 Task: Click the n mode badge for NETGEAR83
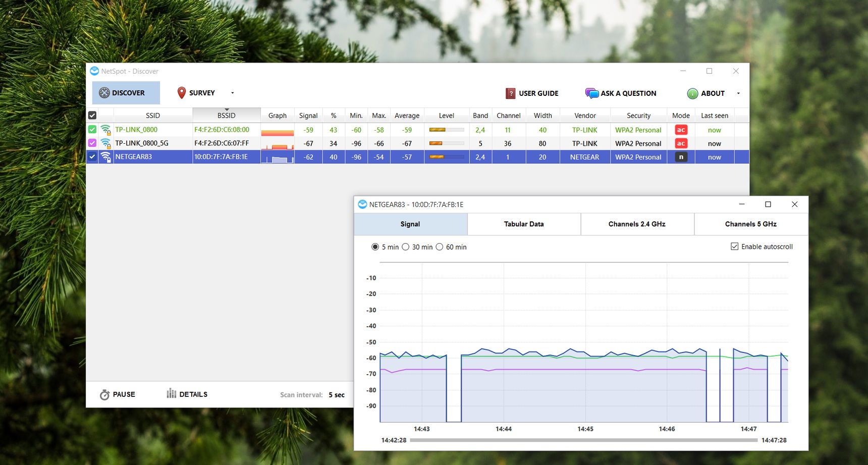coord(681,157)
